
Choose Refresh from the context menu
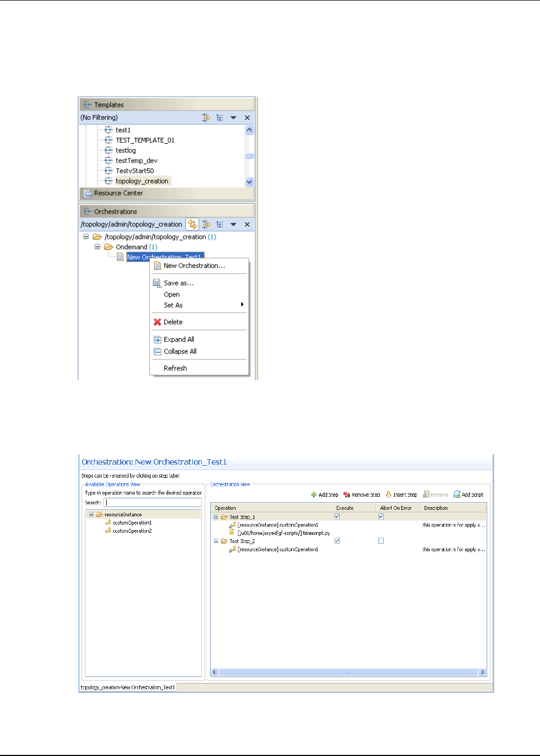(199, 368)
